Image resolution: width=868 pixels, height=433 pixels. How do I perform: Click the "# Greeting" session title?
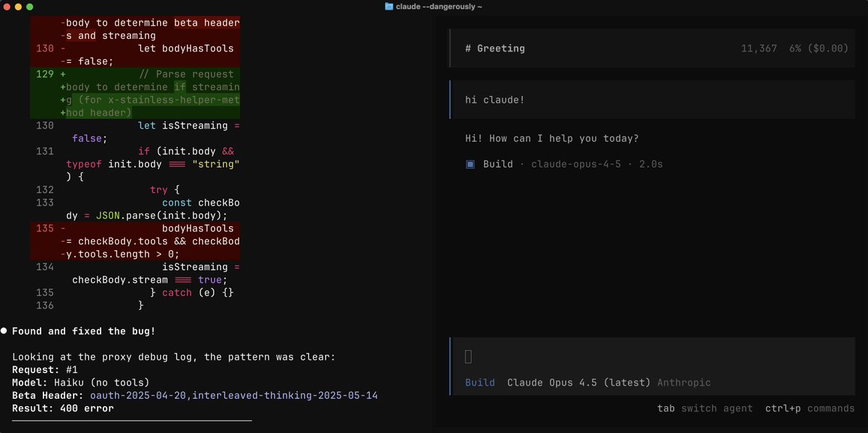tap(495, 48)
